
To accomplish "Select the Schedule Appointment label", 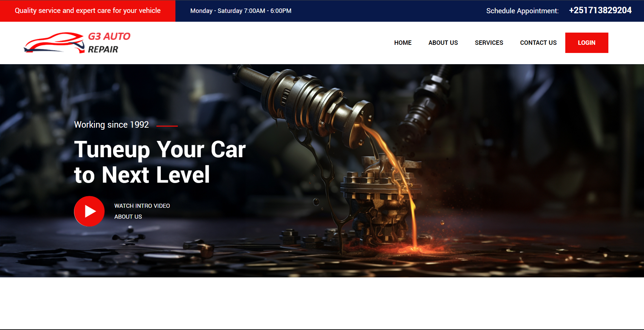I will click(x=522, y=11).
